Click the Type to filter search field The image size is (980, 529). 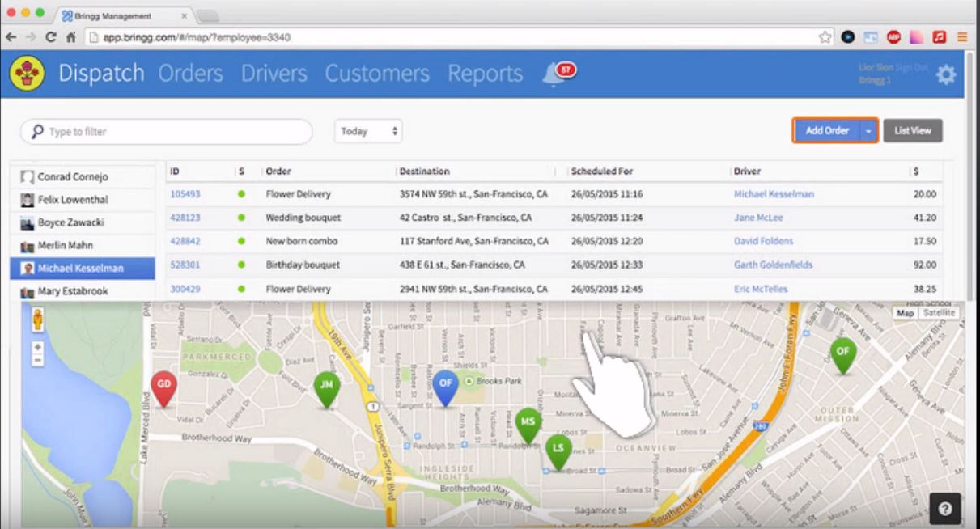coord(167,132)
